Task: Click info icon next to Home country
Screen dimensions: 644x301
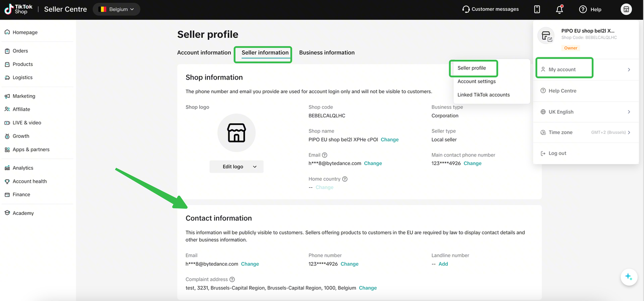Action: pyautogui.click(x=345, y=179)
